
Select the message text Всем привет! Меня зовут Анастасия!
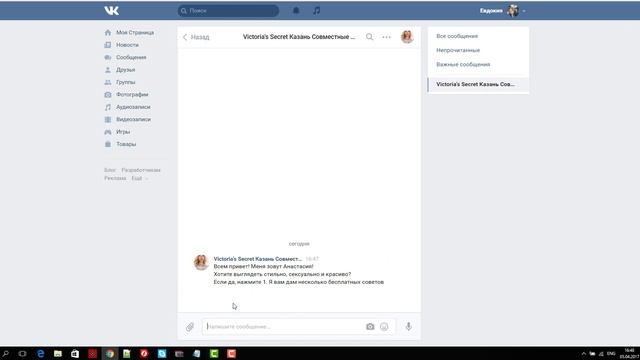tap(263, 267)
